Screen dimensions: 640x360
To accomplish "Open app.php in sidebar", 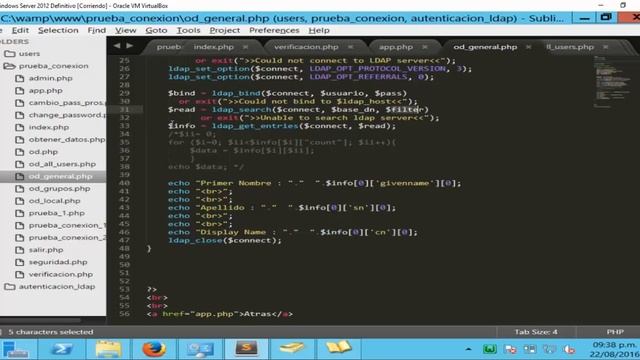I will (x=45, y=90).
